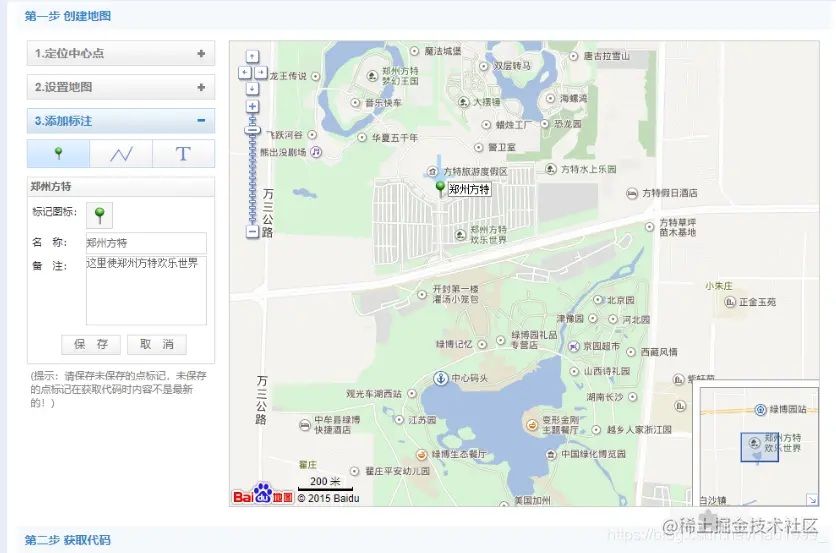836x553 pixels.
Task: Click the 取消 button
Action: point(157,344)
